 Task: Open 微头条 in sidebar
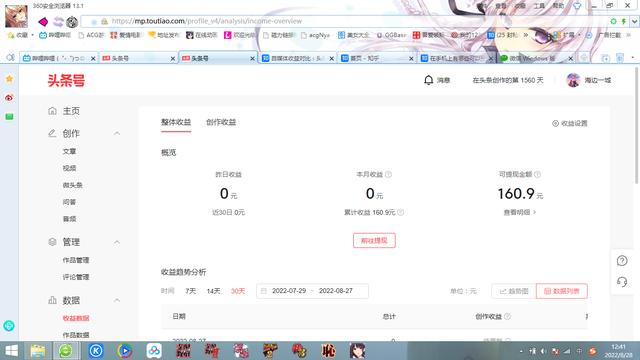click(x=73, y=185)
